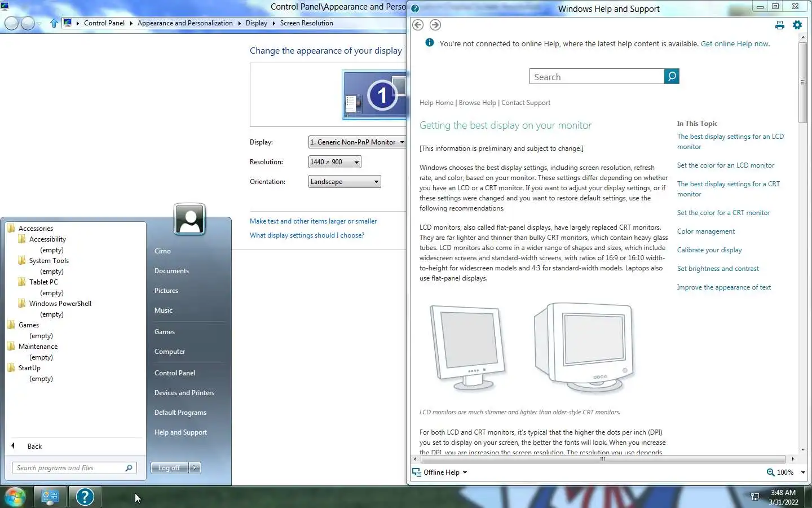
Task: Open Documents from Start menu
Action: 171,271
